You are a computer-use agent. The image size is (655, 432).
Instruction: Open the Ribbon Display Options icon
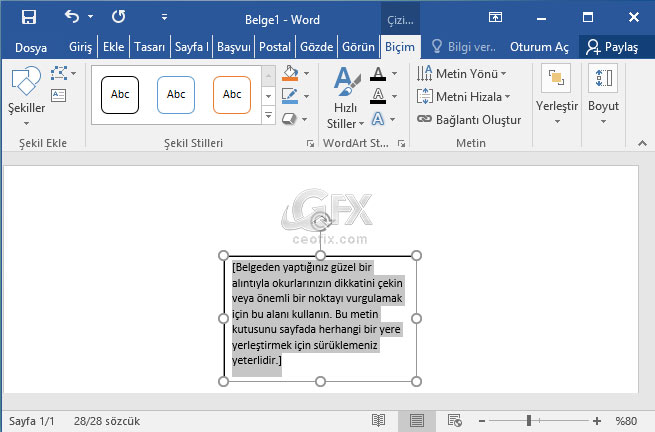(495, 17)
